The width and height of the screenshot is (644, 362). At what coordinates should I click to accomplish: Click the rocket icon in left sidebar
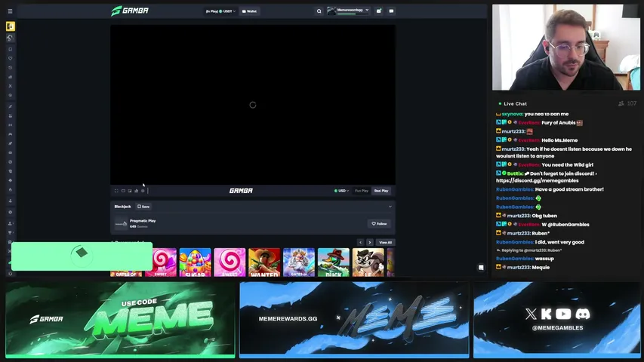[x=11, y=143]
